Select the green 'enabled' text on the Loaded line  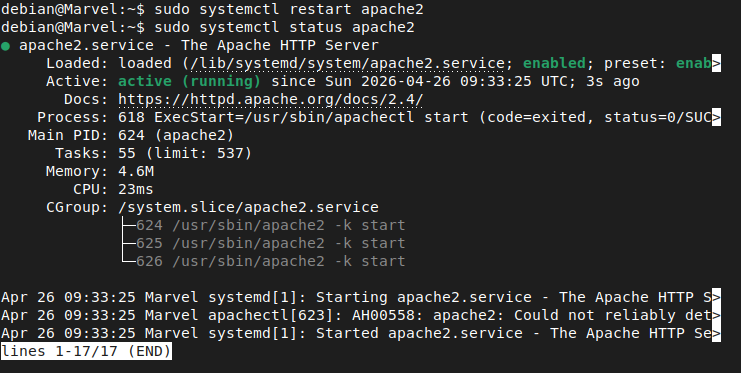(554, 63)
